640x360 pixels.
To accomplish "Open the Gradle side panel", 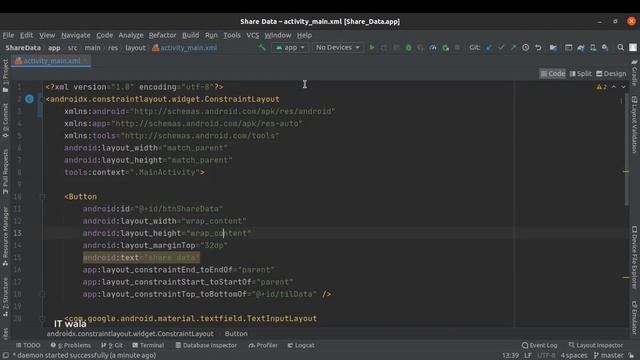I will (x=634, y=73).
